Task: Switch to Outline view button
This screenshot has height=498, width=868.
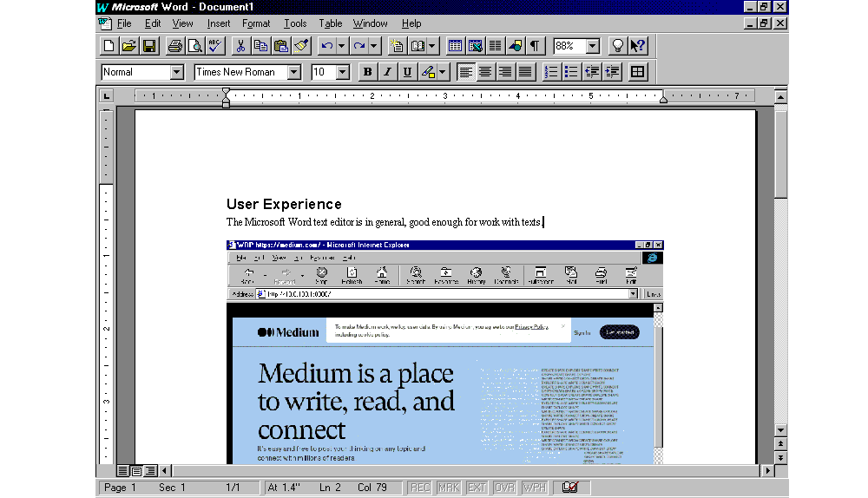Action: (x=150, y=471)
